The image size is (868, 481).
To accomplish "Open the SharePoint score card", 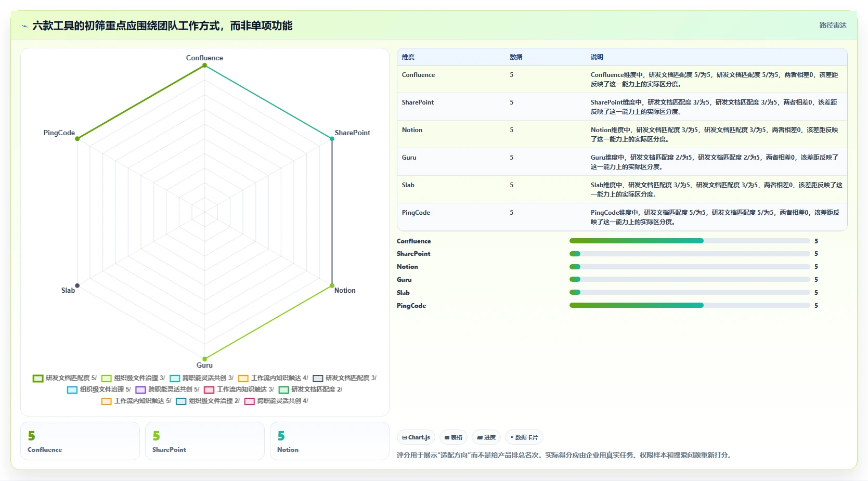I will click(205, 441).
